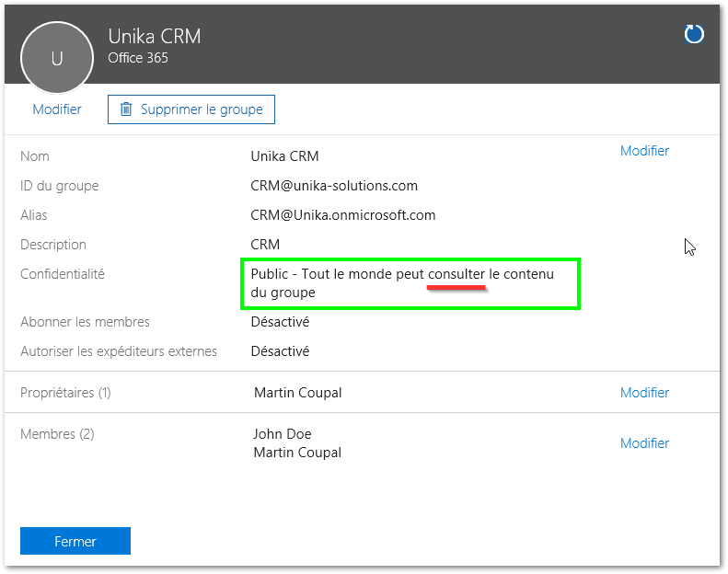The height and width of the screenshot is (574, 728).
Task: Click the Confidentialité label
Action: 63,274
